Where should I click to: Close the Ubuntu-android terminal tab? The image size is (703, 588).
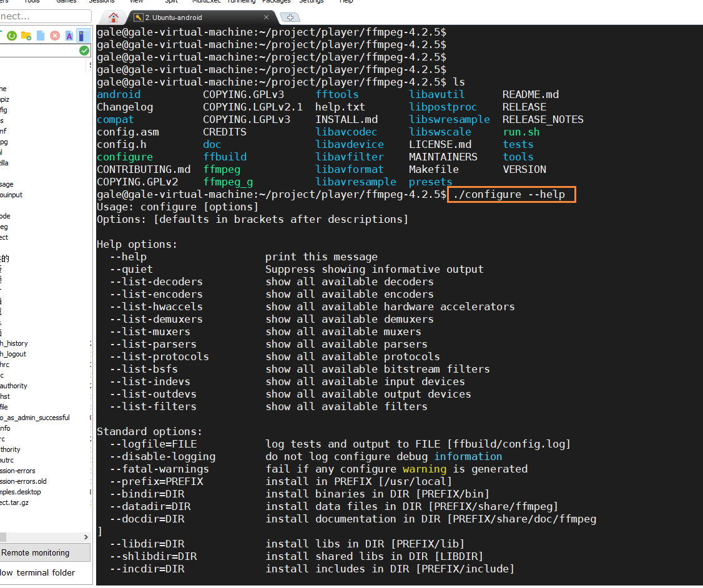pos(267,17)
